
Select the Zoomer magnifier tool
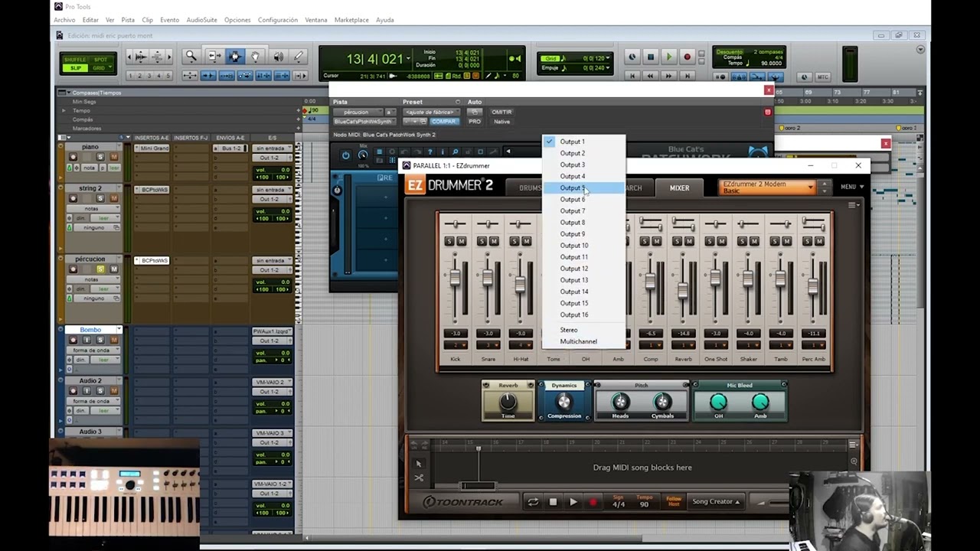191,57
